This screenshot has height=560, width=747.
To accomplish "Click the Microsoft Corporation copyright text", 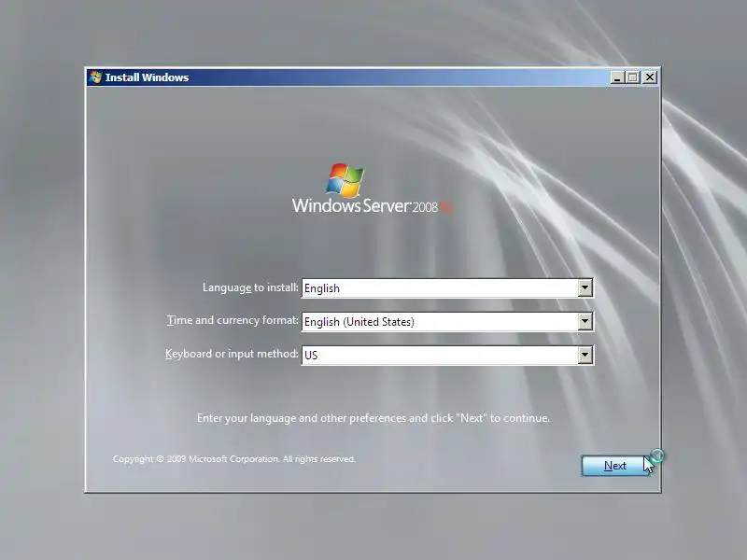I will tap(234, 458).
